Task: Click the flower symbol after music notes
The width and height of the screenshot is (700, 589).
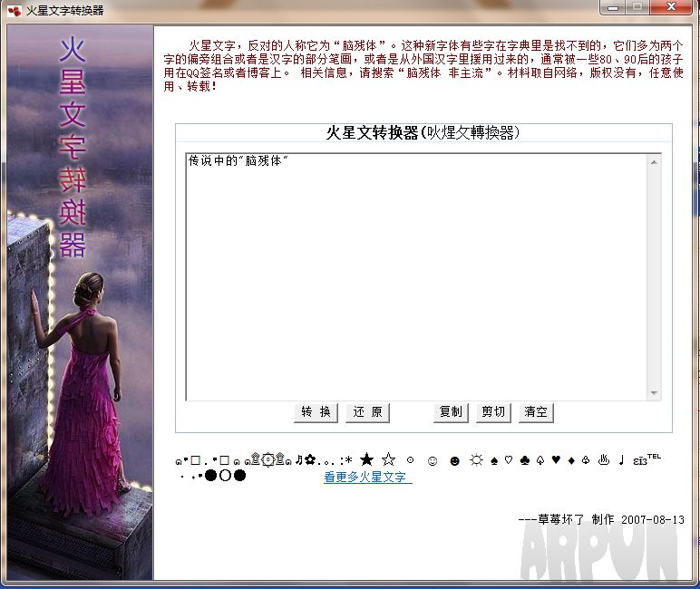Action: click(310, 460)
